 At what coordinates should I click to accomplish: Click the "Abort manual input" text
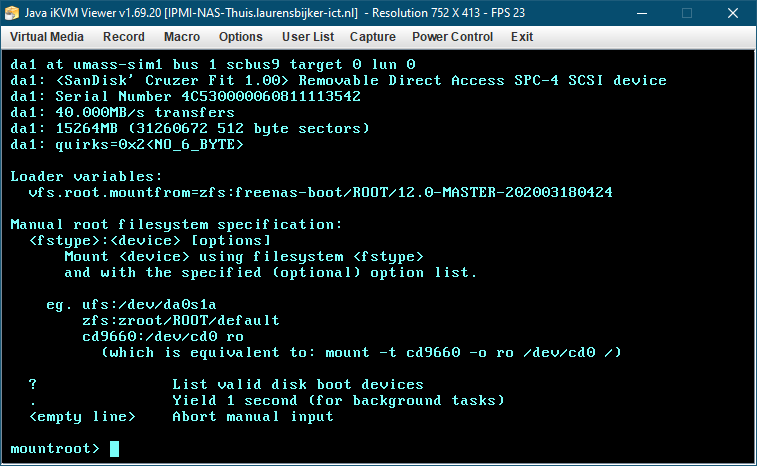pyautogui.click(x=253, y=416)
